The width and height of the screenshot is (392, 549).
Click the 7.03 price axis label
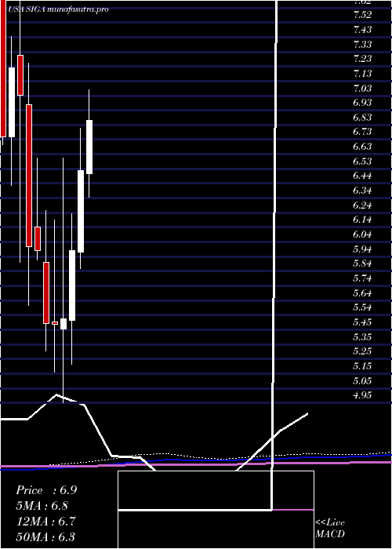pos(362,88)
